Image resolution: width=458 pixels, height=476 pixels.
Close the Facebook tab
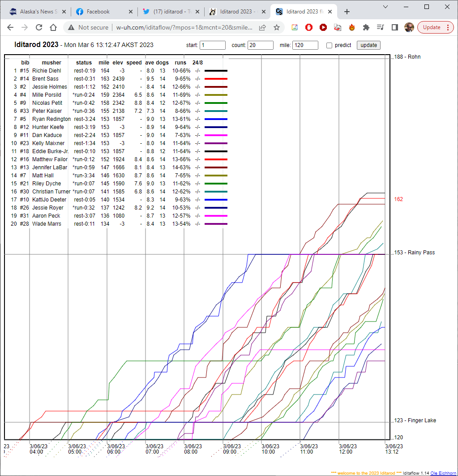pos(131,12)
